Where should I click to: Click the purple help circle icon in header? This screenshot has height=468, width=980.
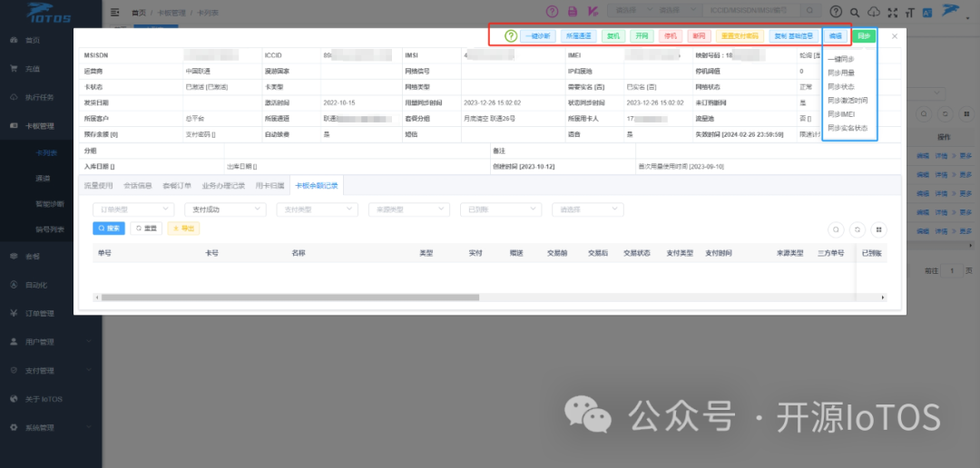pos(552,11)
